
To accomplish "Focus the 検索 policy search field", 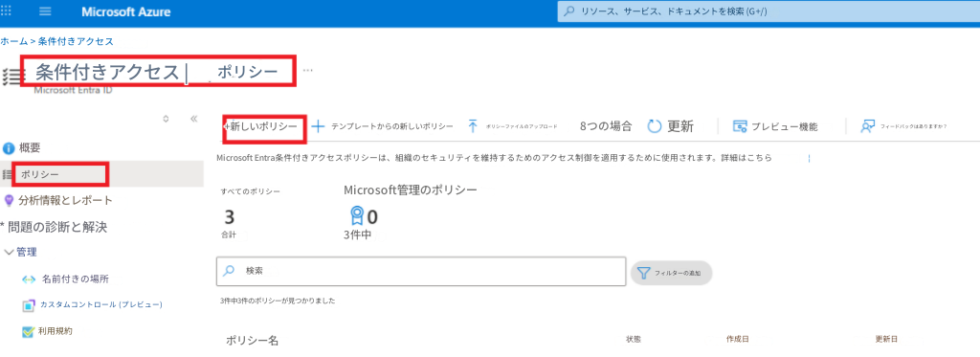I will [421, 272].
